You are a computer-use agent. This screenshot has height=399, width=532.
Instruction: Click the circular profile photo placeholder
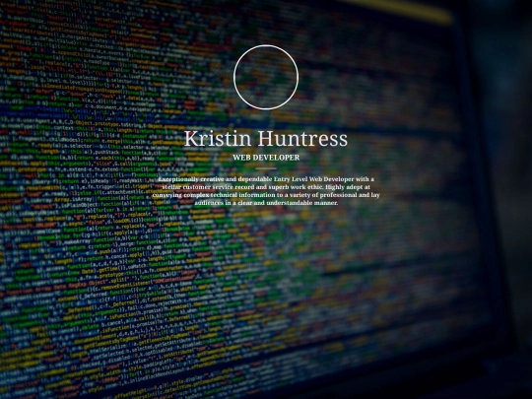tap(266, 77)
